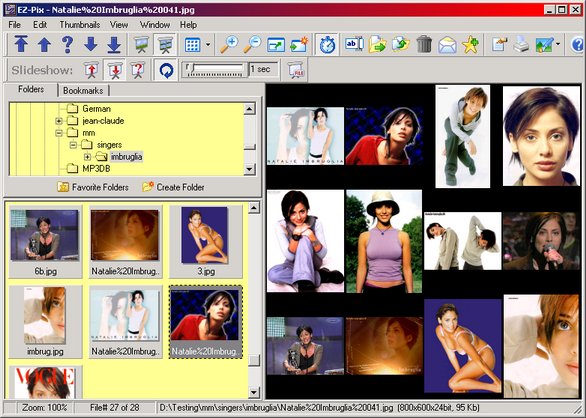Select the jean-claude folder in the tree
Viewport: 586px width, 418px height.
(x=103, y=121)
